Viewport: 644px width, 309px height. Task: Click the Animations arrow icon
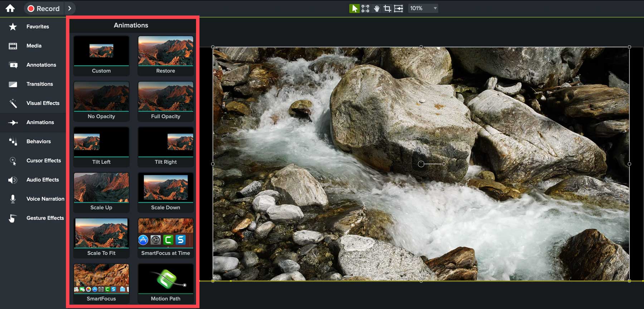click(x=13, y=123)
